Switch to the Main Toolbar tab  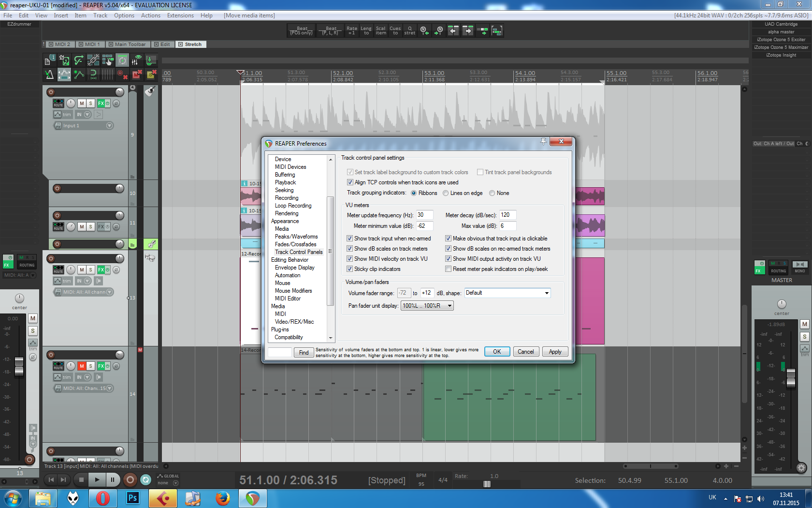127,45
